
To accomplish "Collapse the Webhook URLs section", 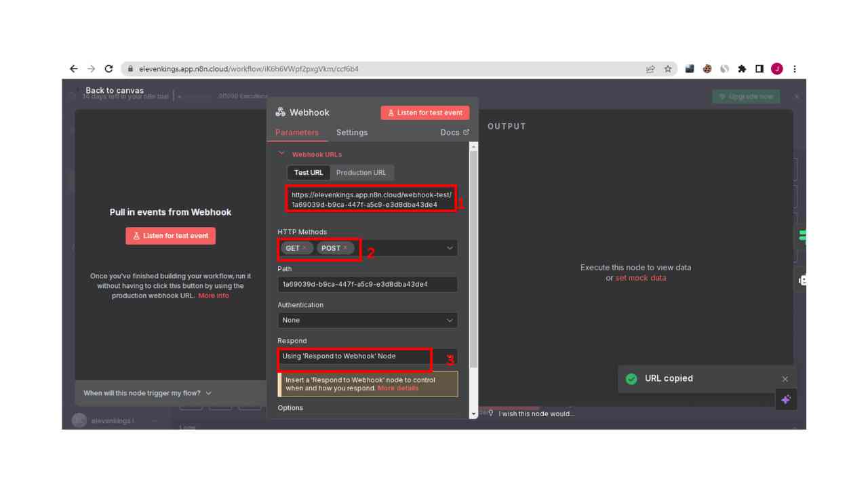I will pyautogui.click(x=282, y=154).
